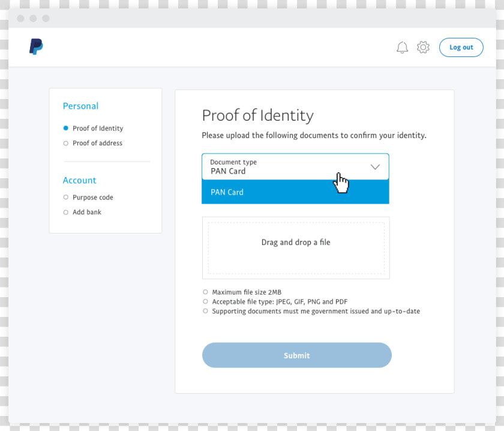This screenshot has width=504, height=431.
Task: Open the settings gear icon
Action: [423, 47]
